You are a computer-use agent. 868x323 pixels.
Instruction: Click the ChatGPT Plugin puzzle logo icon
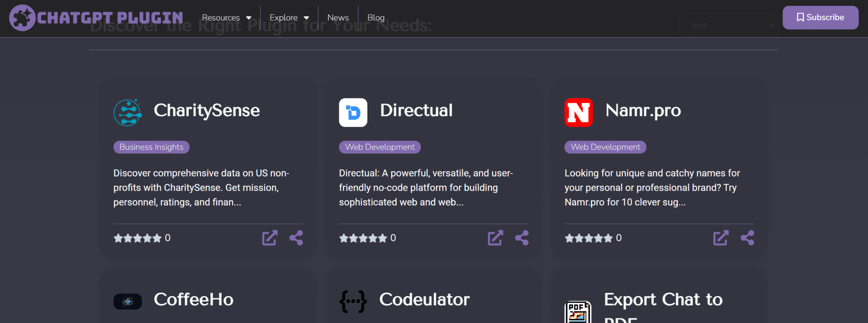tap(22, 18)
